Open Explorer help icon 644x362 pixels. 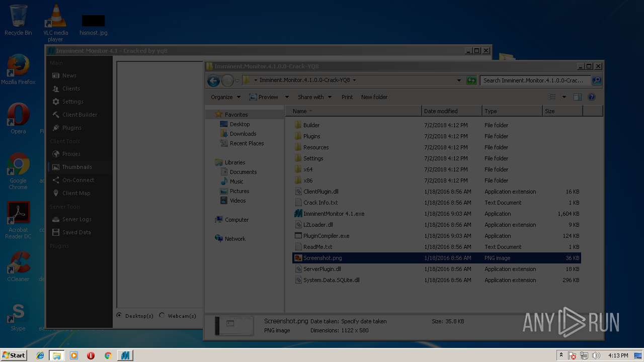pyautogui.click(x=592, y=97)
